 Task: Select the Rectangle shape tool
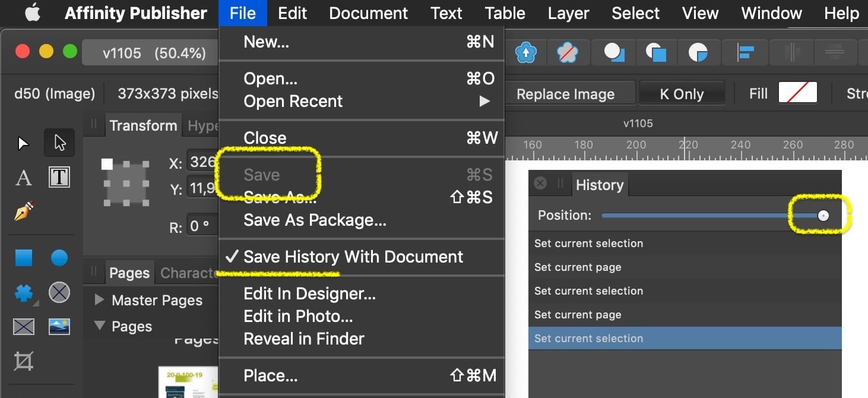[23, 258]
